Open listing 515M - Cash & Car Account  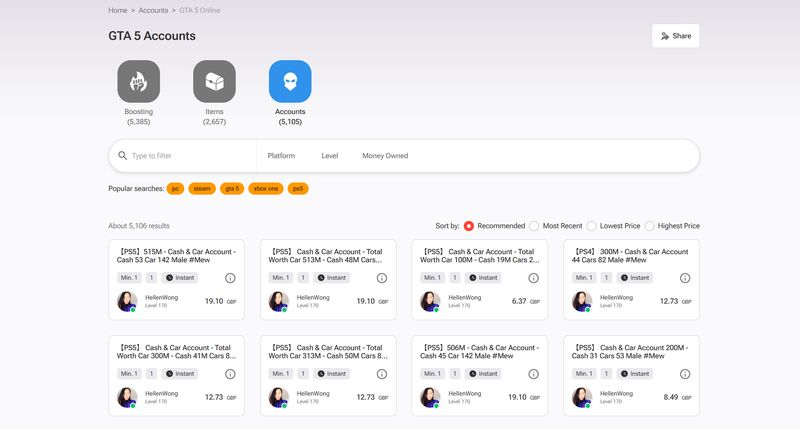(x=176, y=256)
